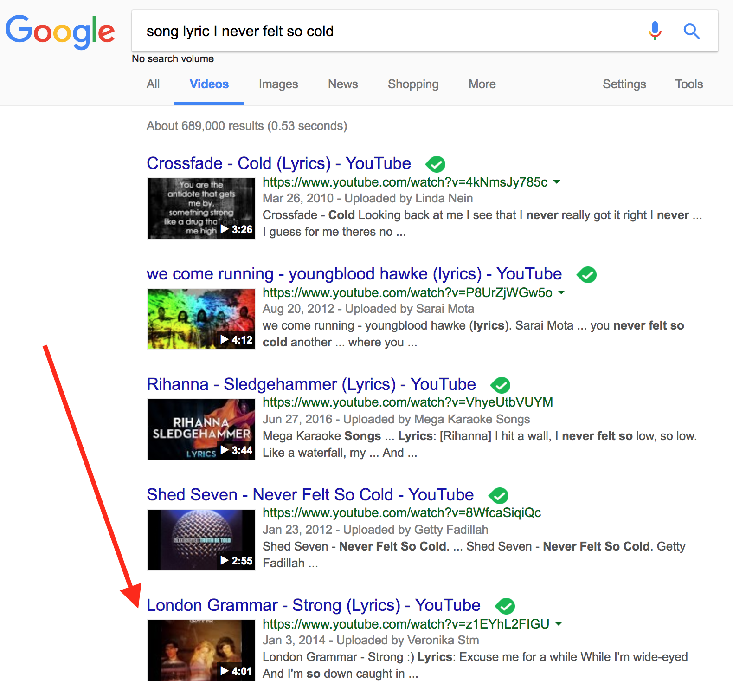Play Shed Seven video thumbnail 2:55
733x700 pixels.
click(x=201, y=540)
